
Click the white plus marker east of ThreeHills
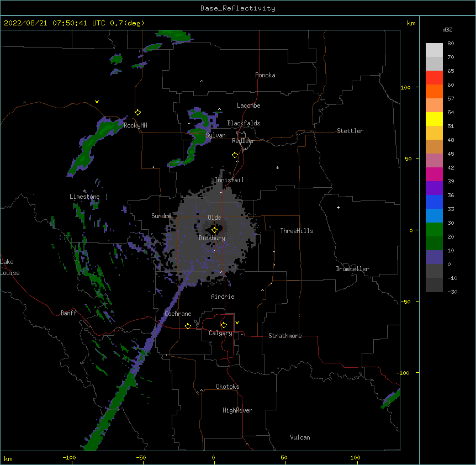(x=338, y=207)
